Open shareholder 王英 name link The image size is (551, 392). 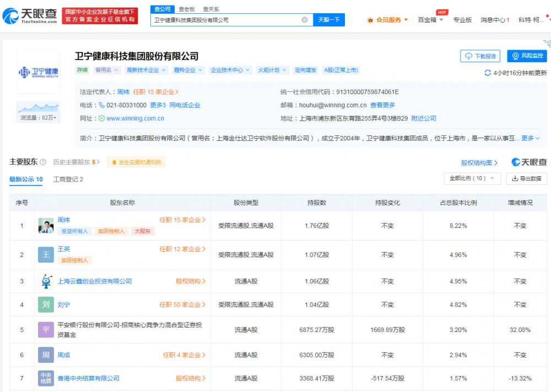coord(64,249)
